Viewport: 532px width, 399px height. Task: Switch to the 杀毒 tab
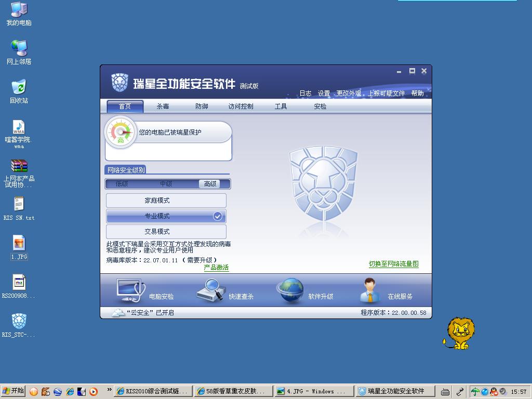click(163, 106)
